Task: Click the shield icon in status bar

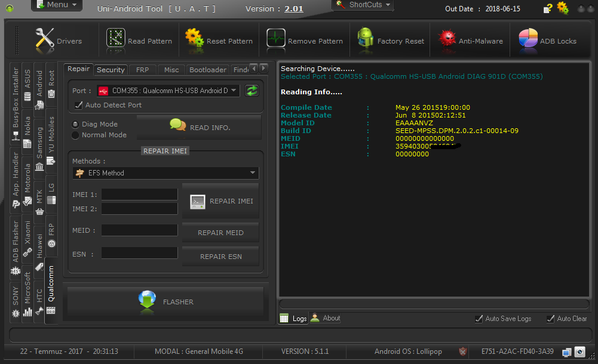Action: [462, 351]
